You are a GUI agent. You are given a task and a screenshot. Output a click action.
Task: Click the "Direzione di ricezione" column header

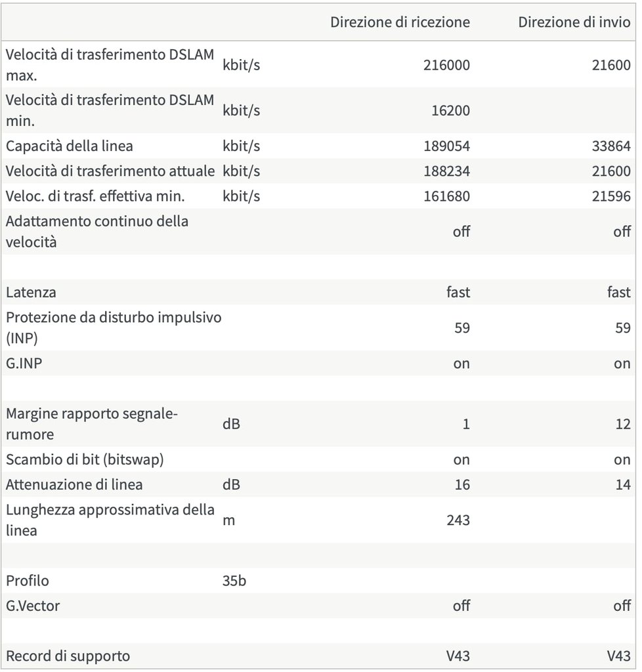[x=400, y=22]
